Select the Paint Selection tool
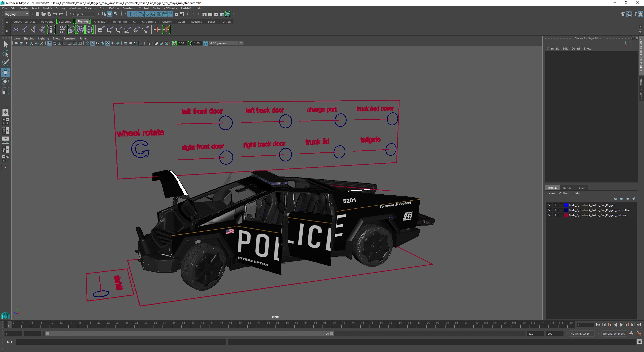This screenshot has height=352, width=644. (6, 63)
